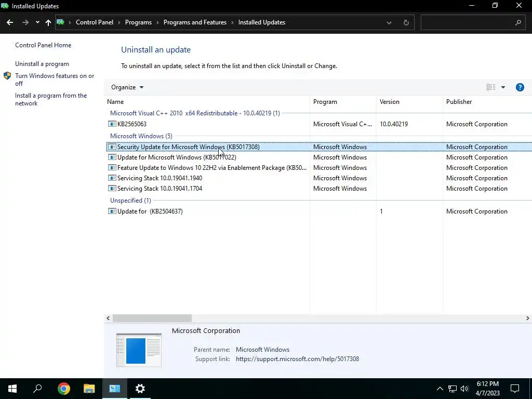Viewport: 532px width, 399px height.
Task: Select the Installed Updates breadcrumb
Action: coord(262,22)
